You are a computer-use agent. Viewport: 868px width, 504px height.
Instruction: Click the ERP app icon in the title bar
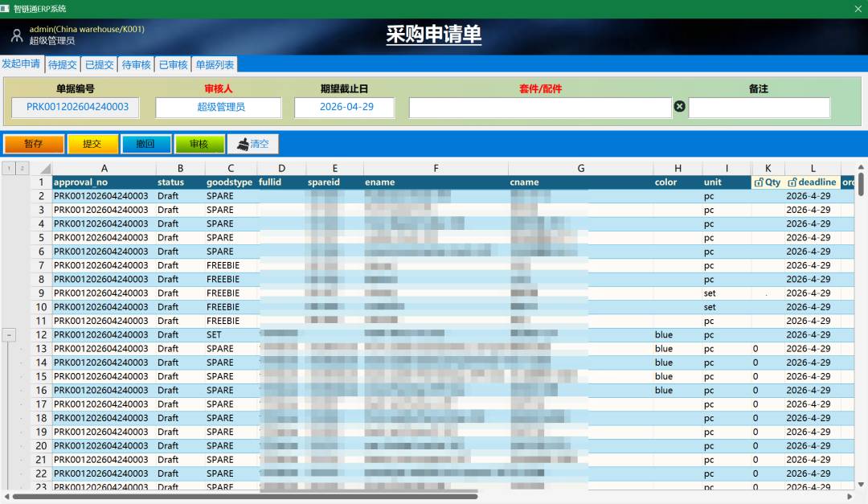[x=5, y=8]
